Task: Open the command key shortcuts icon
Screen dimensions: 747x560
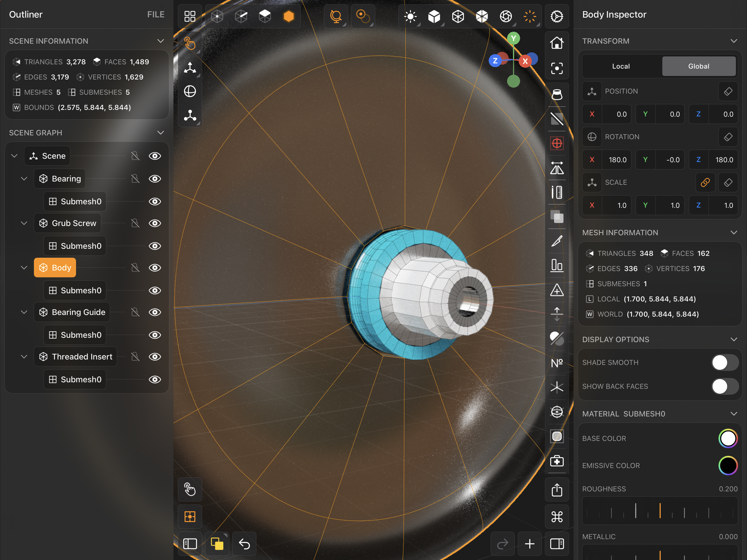Action: (x=557, y=516)
